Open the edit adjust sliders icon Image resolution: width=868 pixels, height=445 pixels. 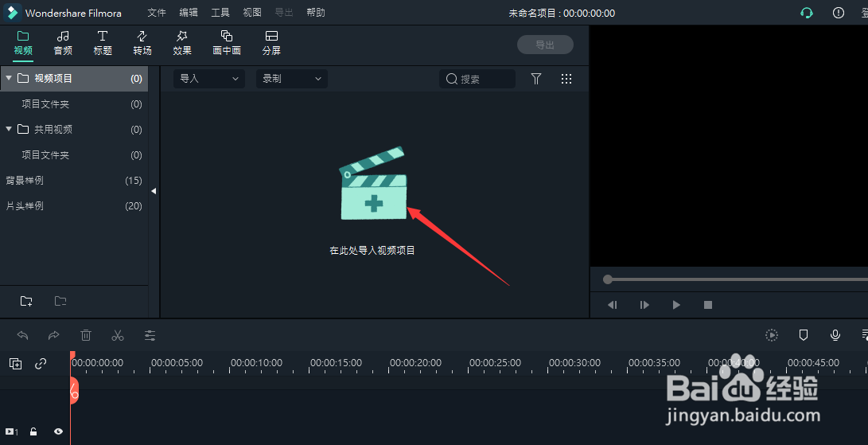tap(150, 335)
